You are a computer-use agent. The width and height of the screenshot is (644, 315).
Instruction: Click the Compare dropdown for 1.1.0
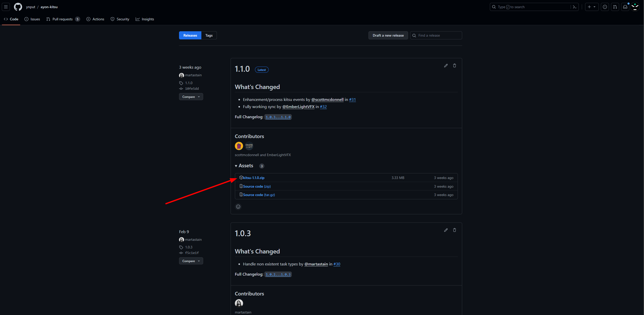190,96
